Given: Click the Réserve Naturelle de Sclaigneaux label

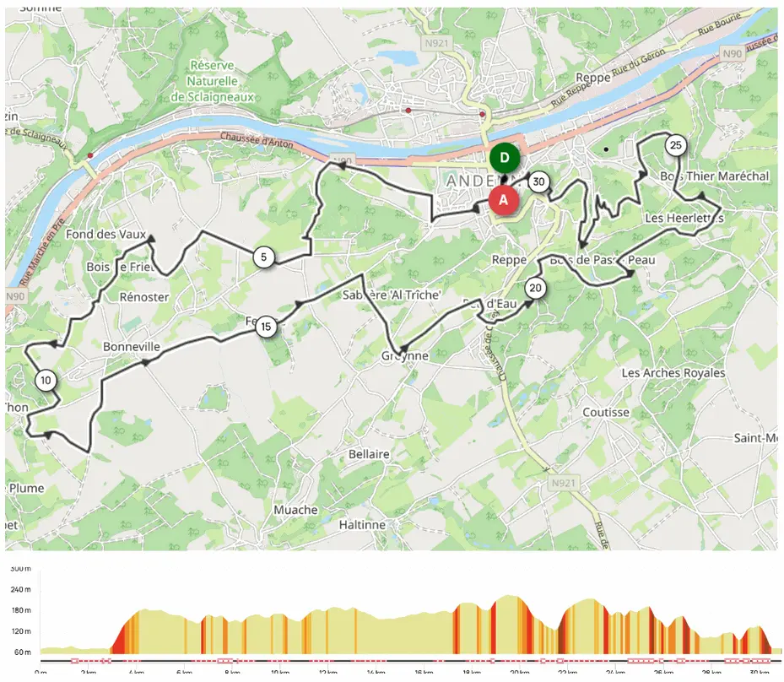Looking at the screenshot, I should 213,81.
